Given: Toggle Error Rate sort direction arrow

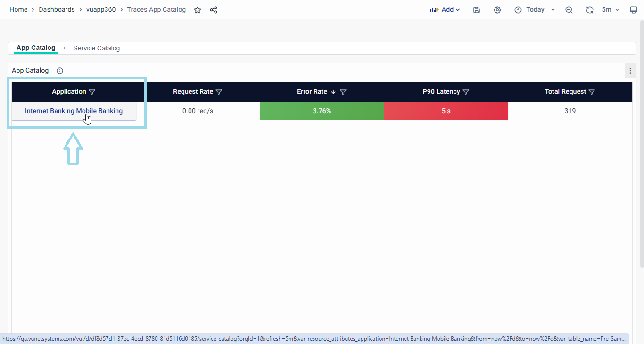Looking at the screenshot, I should pyautogui.click(x=333, y=92).
